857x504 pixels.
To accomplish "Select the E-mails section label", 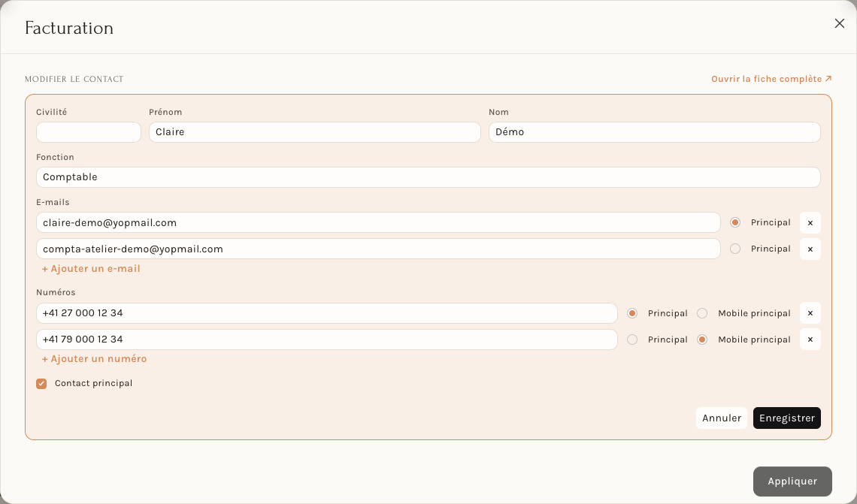I will [x=53, y=202].
